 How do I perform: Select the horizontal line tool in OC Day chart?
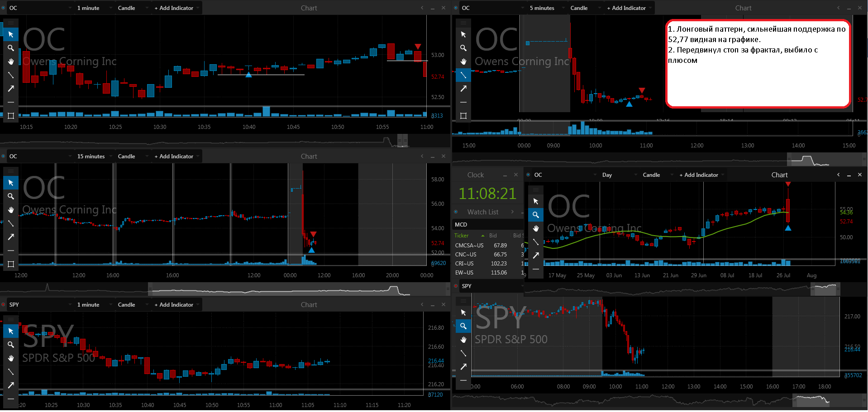[536, 269]
